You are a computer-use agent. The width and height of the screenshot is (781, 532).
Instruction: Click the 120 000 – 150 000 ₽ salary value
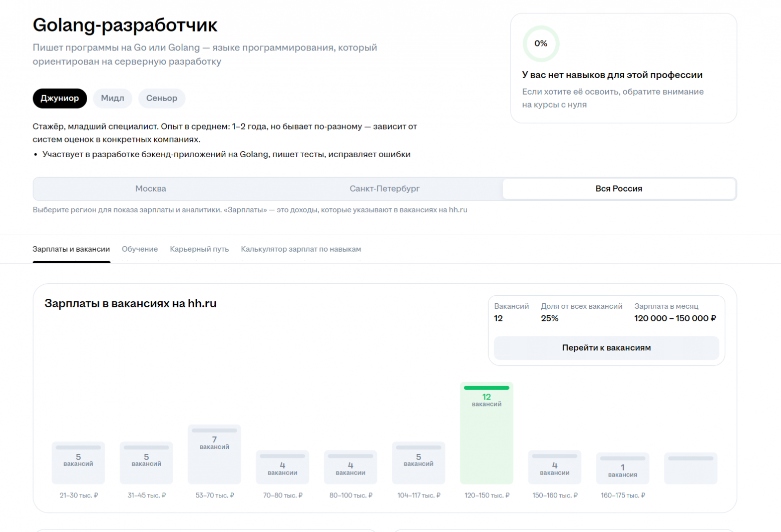(x=675, y=318)
